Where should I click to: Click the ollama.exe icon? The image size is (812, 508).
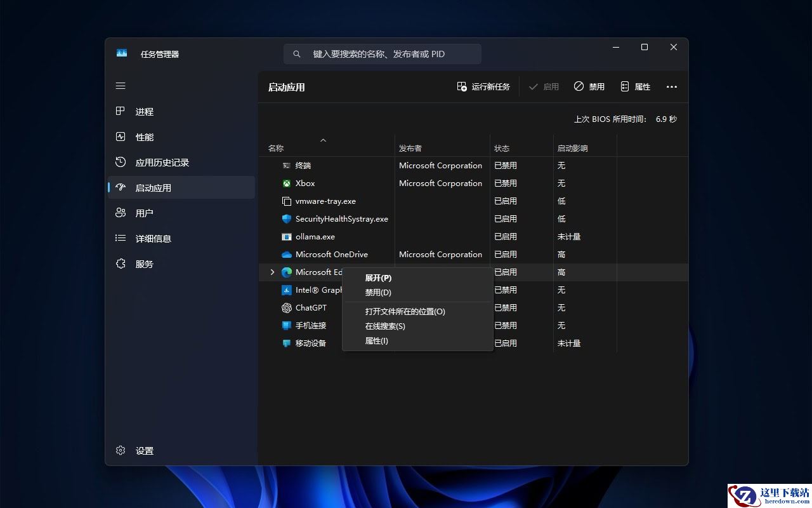287,236
